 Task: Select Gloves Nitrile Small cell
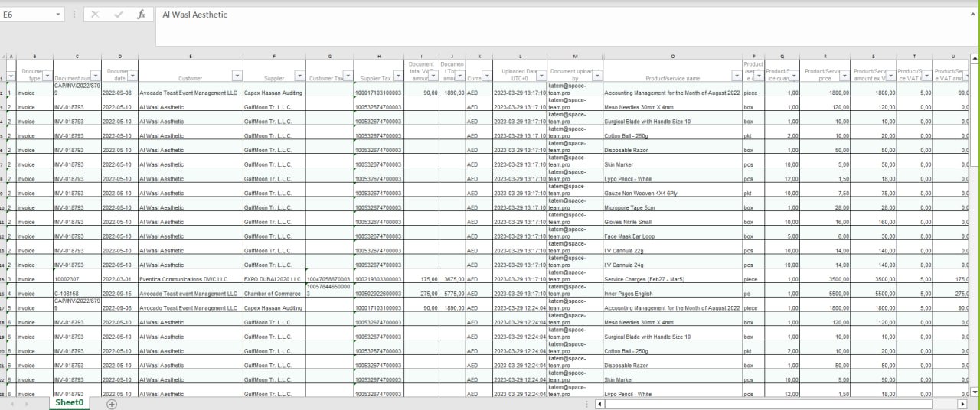tap(672, 218)
